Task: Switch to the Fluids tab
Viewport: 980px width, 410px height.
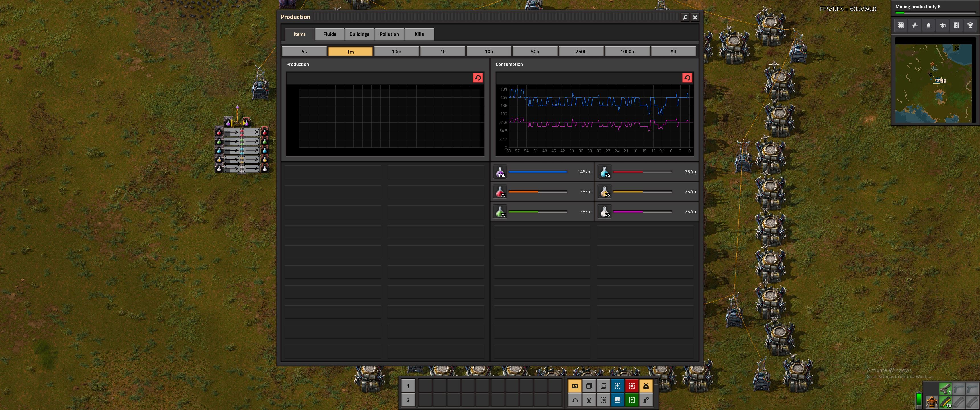Action: [x=329, y=34]
